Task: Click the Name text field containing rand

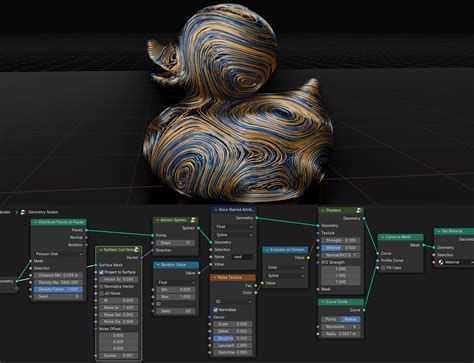Action: (x=241, y=257)
